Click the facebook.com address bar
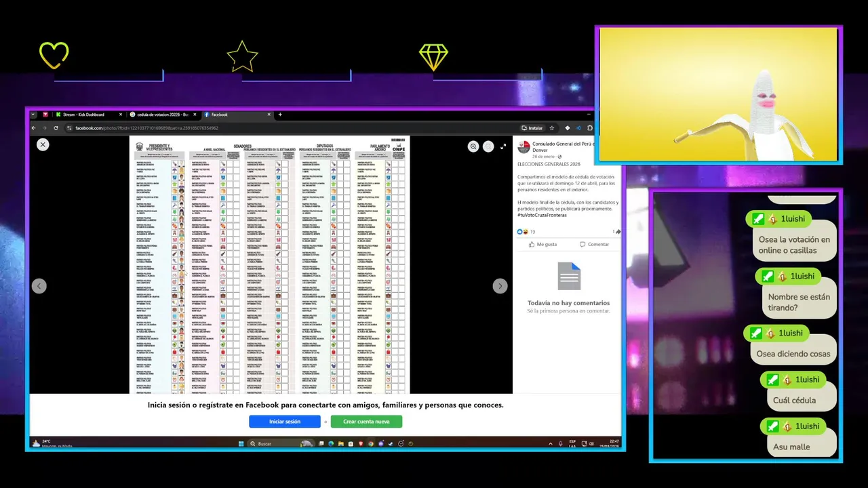 pos(292,127)
